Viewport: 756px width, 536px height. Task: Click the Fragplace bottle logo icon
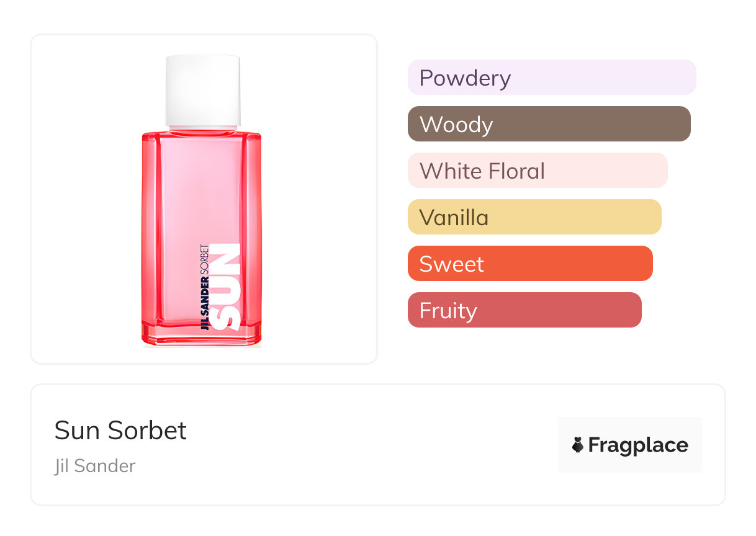pos(578,445)
